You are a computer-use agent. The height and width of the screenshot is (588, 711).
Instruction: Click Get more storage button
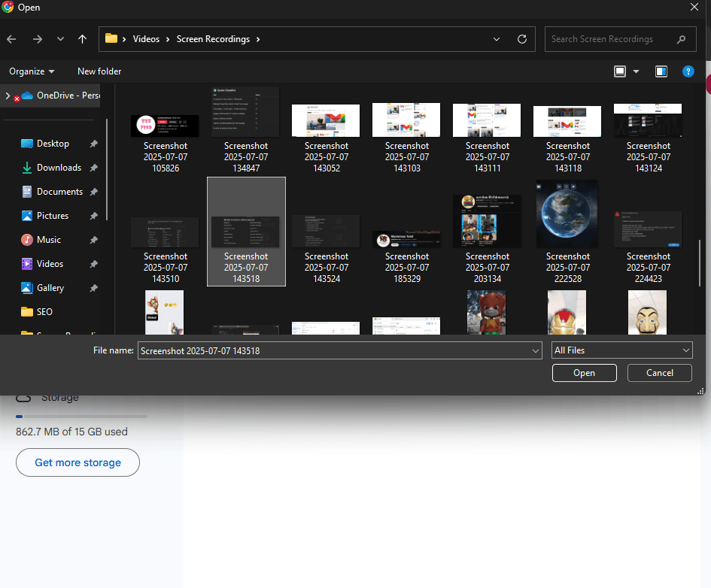coord(77,462)
